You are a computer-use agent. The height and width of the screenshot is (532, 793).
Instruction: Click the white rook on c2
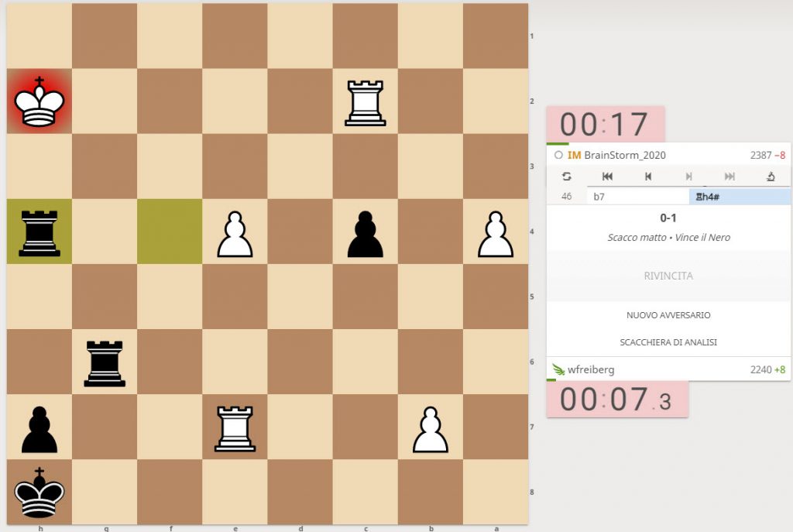(366, 101)
